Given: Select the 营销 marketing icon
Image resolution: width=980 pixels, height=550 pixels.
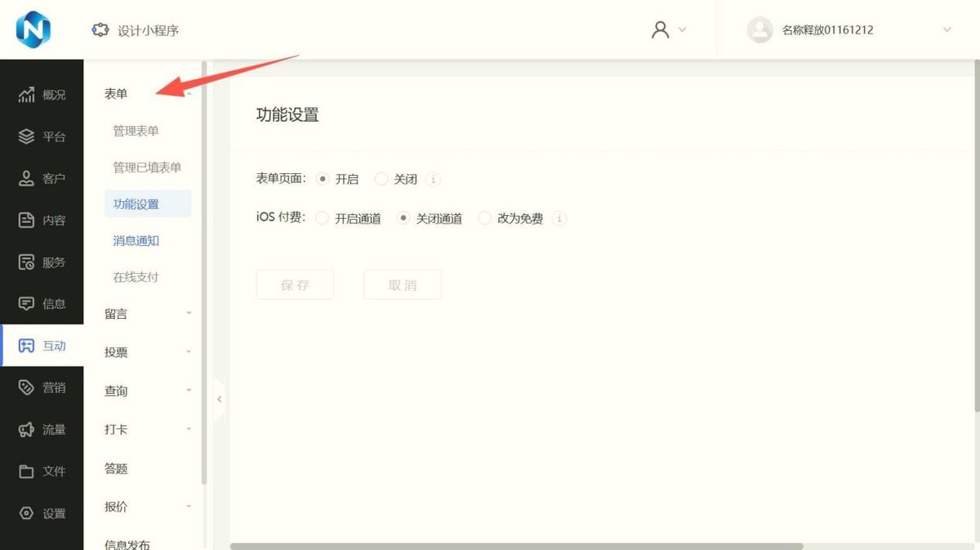Looking at the screenshot, I should click(x=42, y=387).
